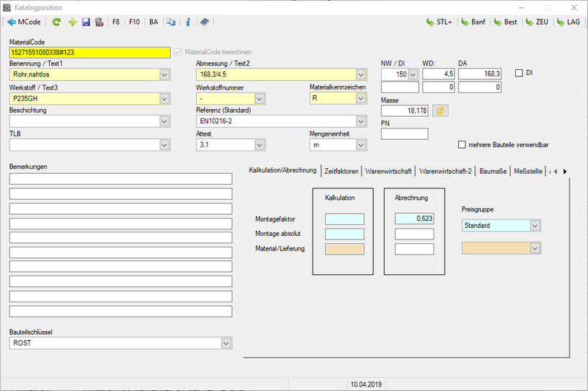The height and width of the screenshot is (391, 588).
Task: Switch to the Zeitfaktoren tab
Action: point(341,171)
